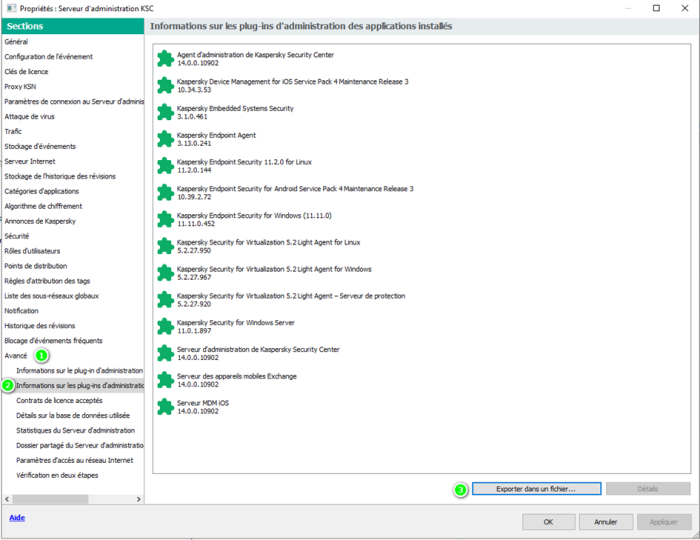Select Serveur de protection plug-in icon
The image size is (700, 540).
[x=165, y=299]
